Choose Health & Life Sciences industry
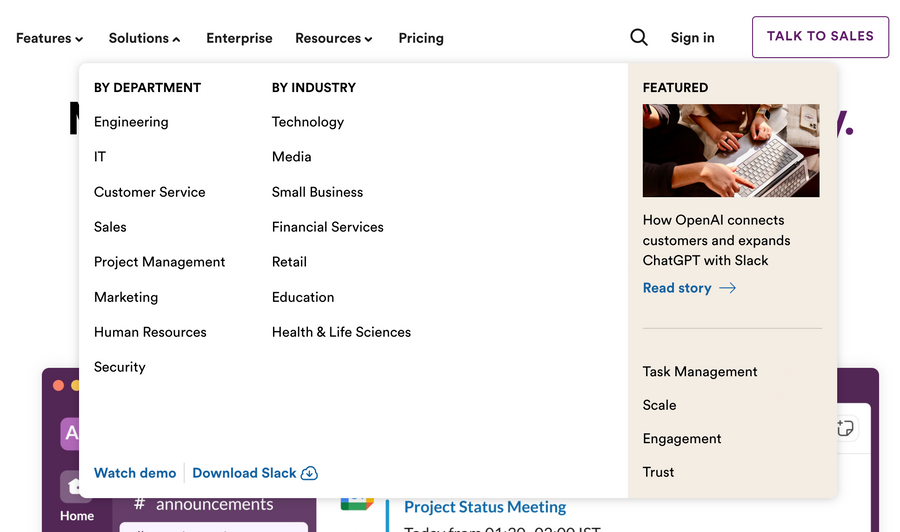900x532 pixels. click(342, 332)
